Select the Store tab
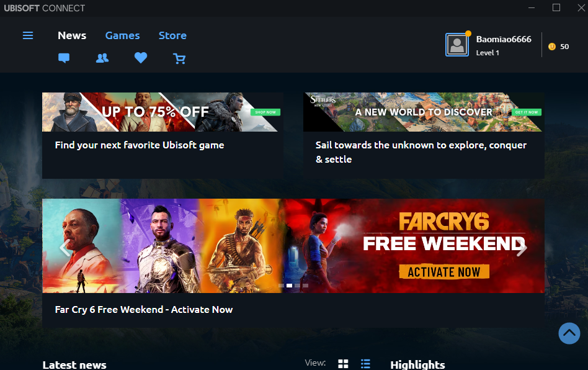This screenshot has height=370, width=588. [x=172, y=35]
